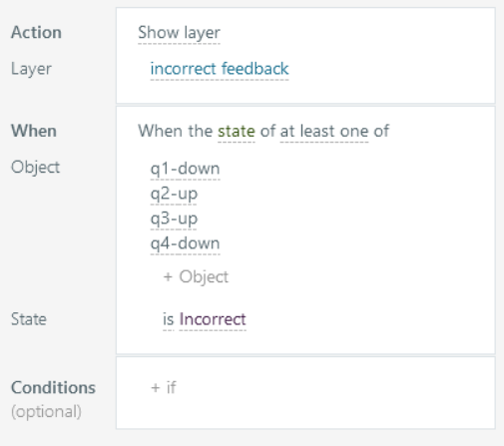
Task: Click the 'Action' section label
Action: pos(36,33)
